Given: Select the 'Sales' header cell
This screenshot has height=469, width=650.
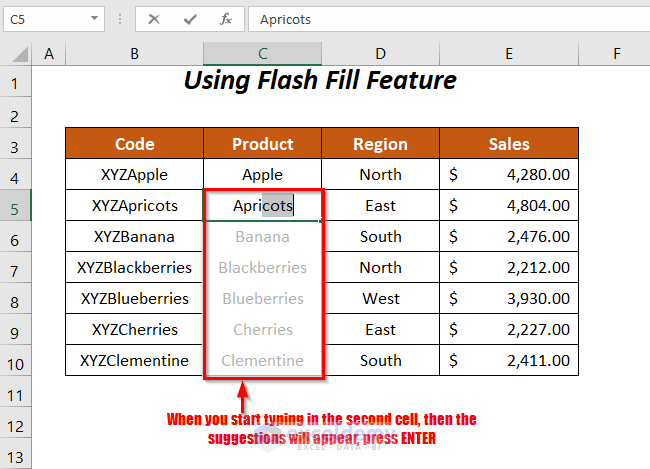Looking at the screenshot, I should tap(509, 143).
